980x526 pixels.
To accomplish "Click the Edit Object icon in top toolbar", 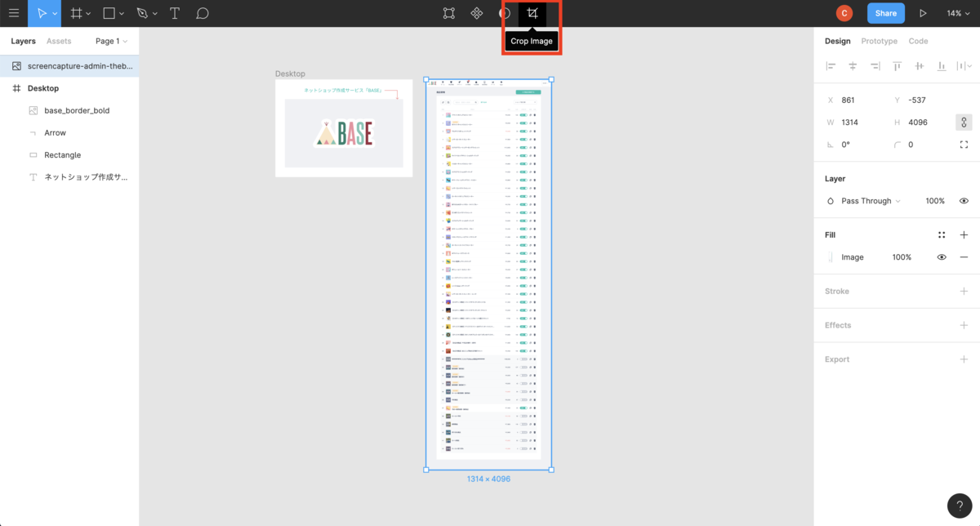I will click(x=449, y=13).
